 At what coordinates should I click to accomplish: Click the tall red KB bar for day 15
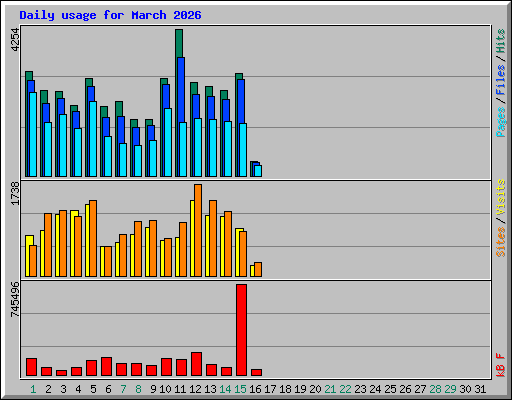[x=241, y=330]
